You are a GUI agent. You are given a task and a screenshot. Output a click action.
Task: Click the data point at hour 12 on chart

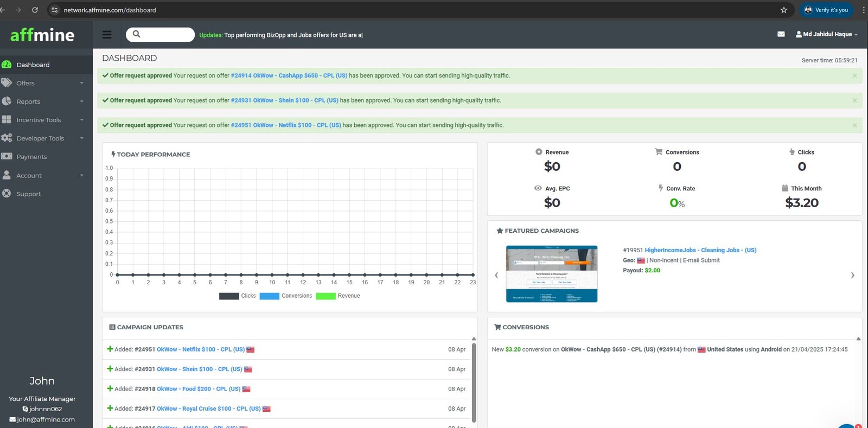point(303,275)
